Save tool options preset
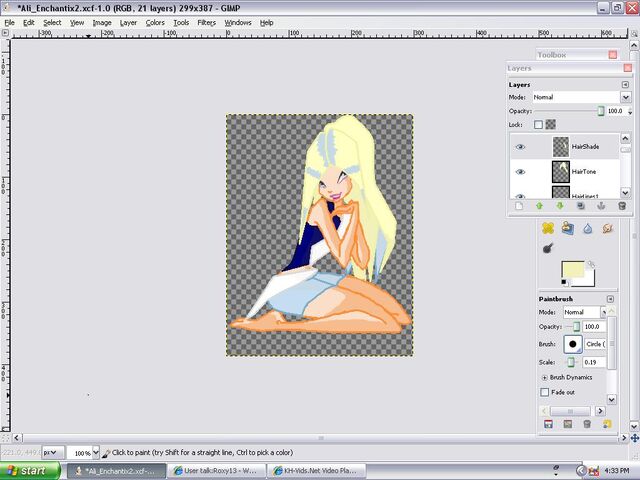The image size is (640, 480). click(x=548, y=424)
